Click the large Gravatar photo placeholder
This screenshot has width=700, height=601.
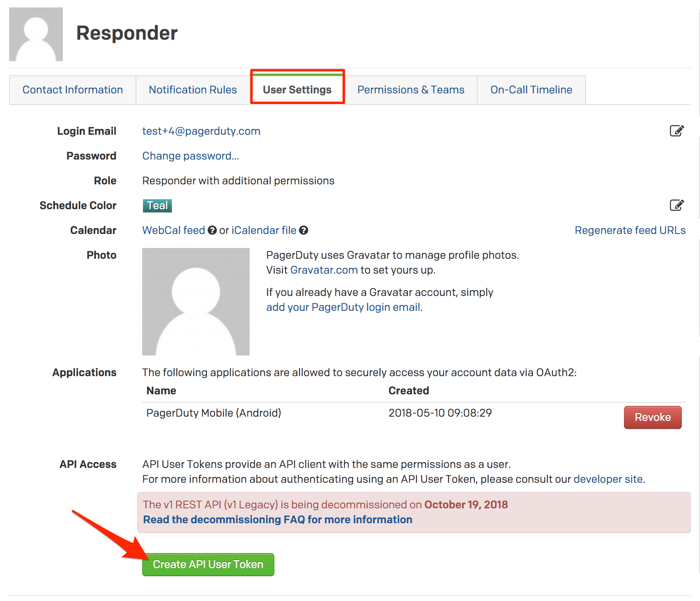[196, 302]
